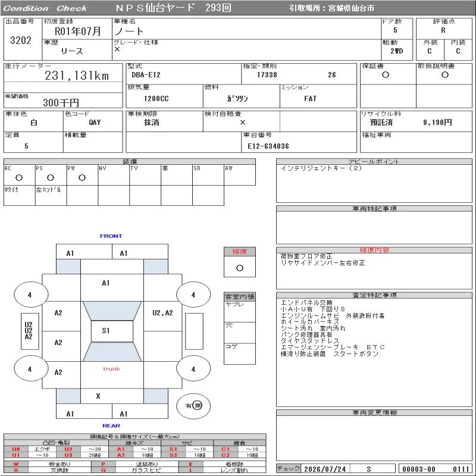The height and width of the screenshot is (476, 476).
Task: Click the circle mark under 取扱説明書
Action: pos(444,75)
